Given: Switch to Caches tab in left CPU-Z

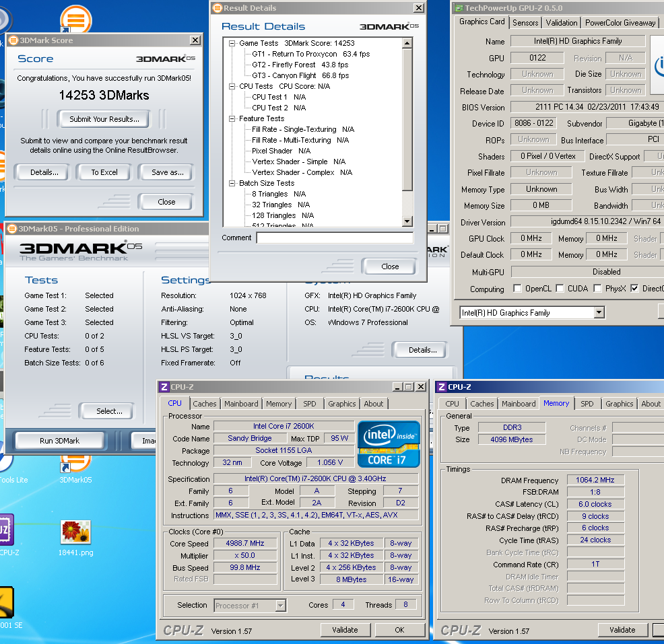Looking at the screenshot, I should (205, 404).
